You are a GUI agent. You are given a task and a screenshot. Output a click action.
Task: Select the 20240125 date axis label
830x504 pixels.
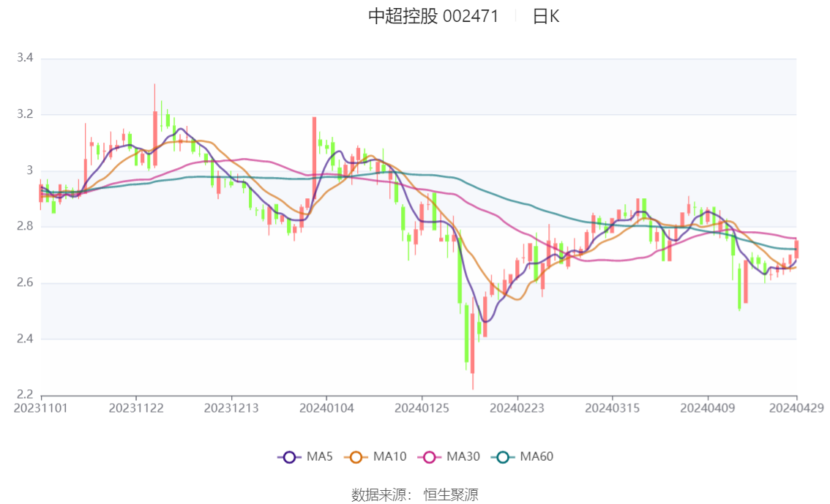422,408
